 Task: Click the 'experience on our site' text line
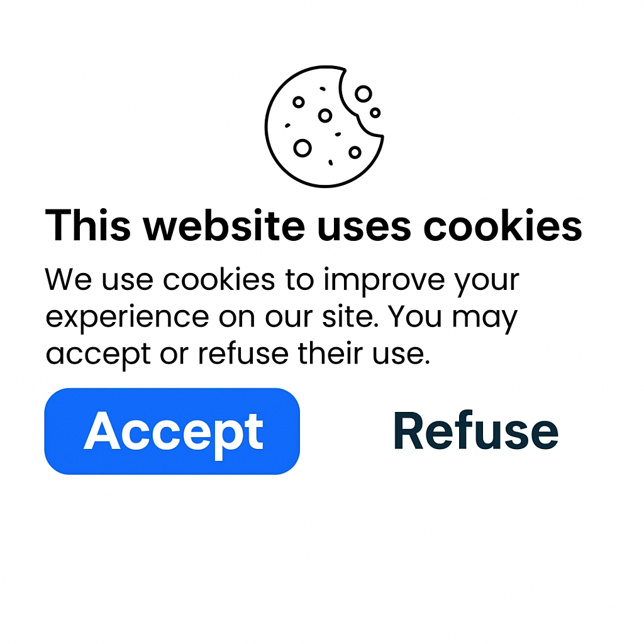(212, 317)
